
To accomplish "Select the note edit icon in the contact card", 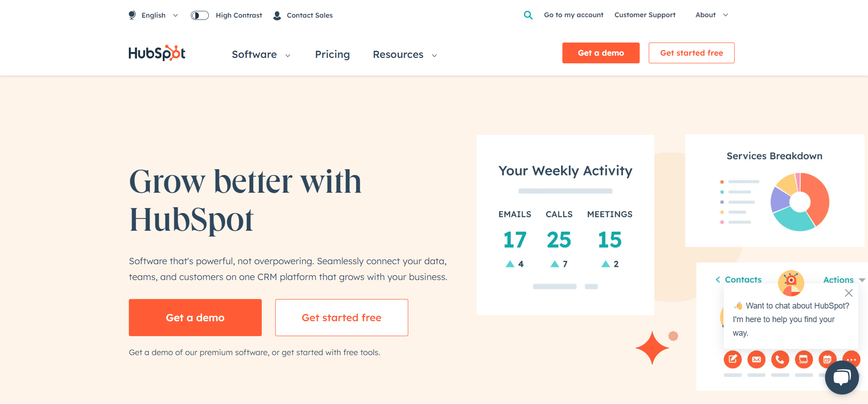I will (733, 359).
